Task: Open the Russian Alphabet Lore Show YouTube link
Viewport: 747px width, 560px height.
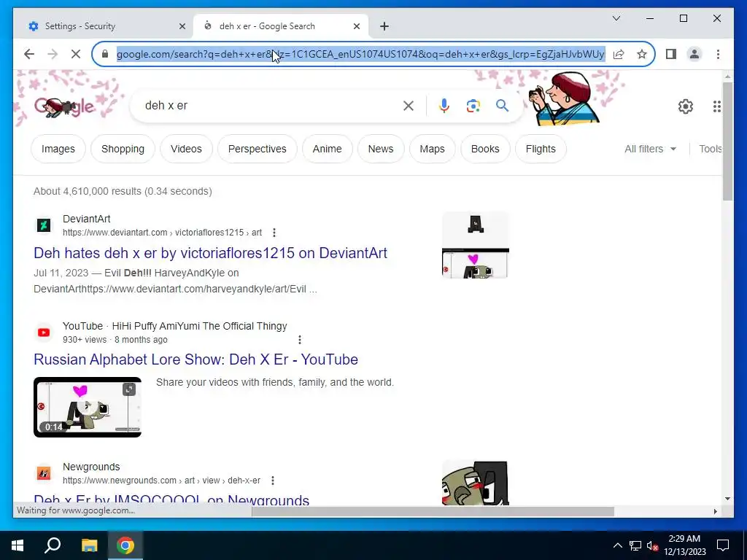Action: click(196, 359)
